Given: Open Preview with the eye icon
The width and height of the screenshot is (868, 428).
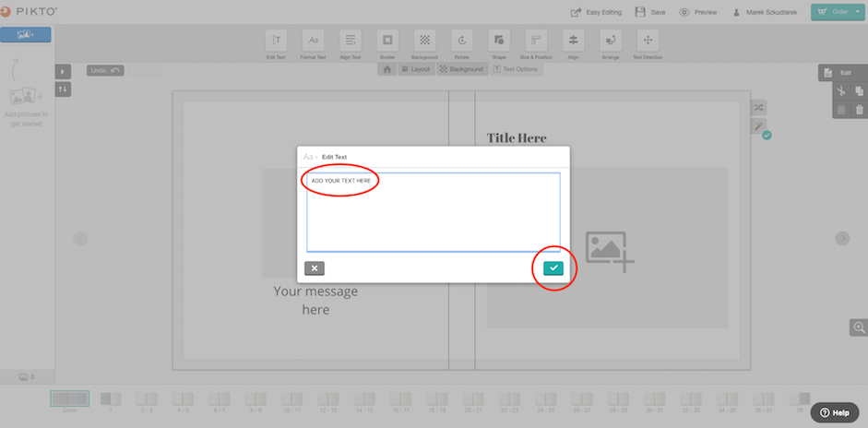Looking at the screenshot, I should coord(698,12).
